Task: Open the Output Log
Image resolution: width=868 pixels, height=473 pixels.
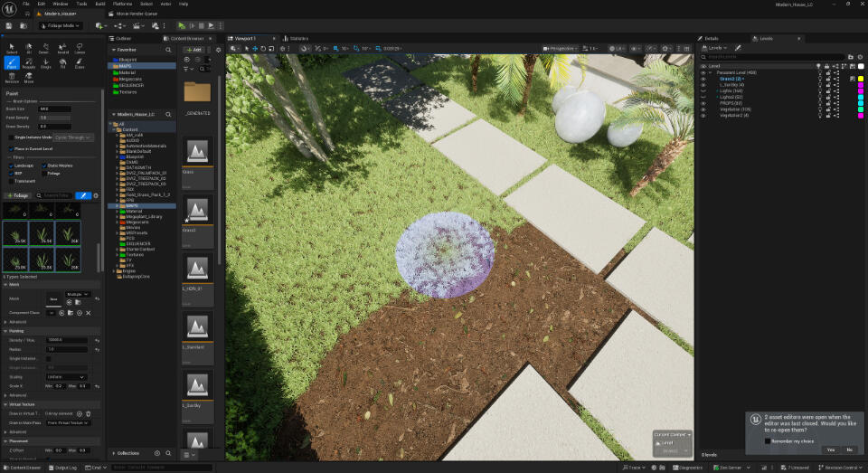Action: [x=63, y=468]
